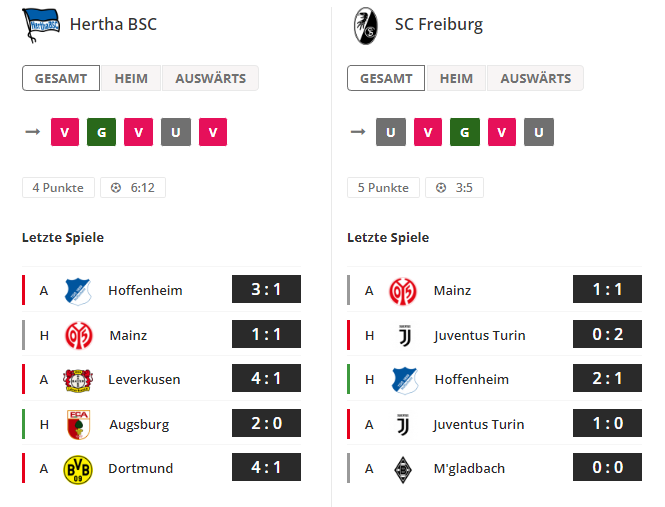Select the Augsburg FCA crest
This screenshot has width=665, height=507.
78,424
